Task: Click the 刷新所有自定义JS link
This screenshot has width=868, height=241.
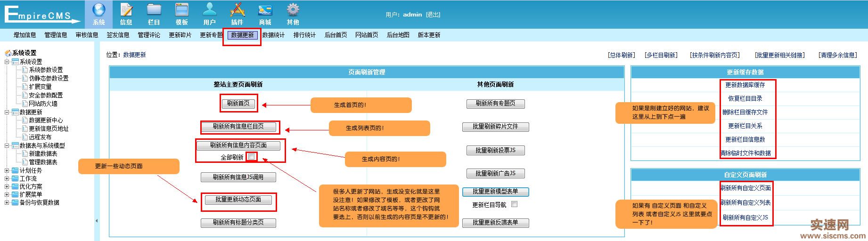Action: [x=745, y=217]
